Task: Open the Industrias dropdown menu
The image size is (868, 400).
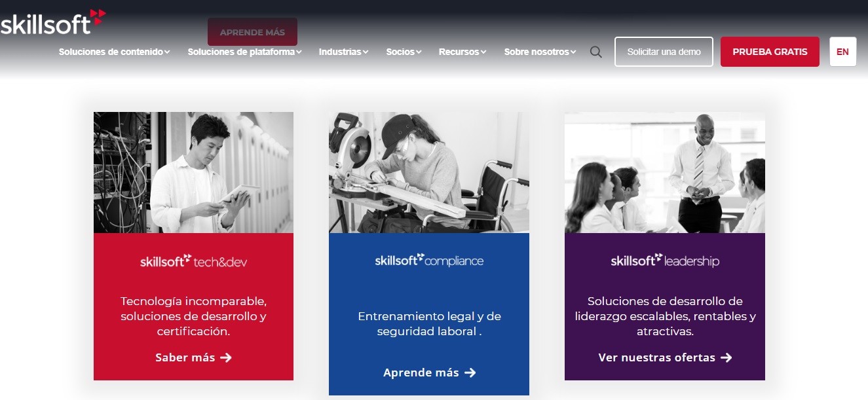Action: point(343,52)
